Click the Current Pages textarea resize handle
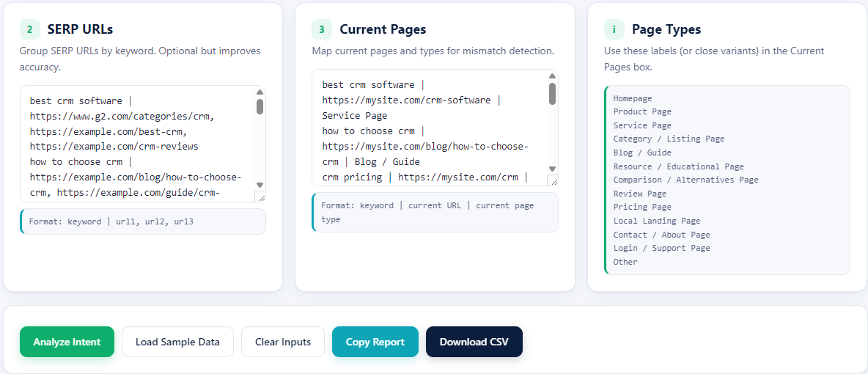Screen dimensions: 868x374 pos(553,180)
